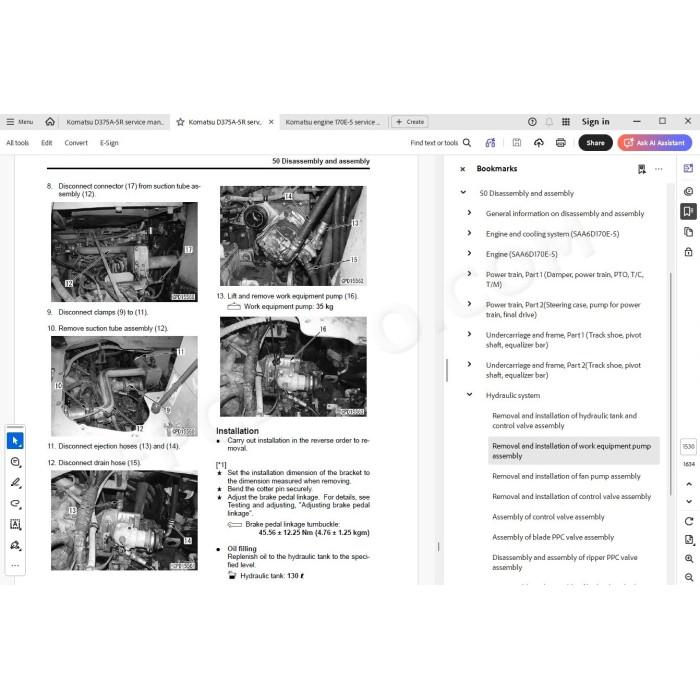Open the hamburger Menu button

tap(20, 121)
